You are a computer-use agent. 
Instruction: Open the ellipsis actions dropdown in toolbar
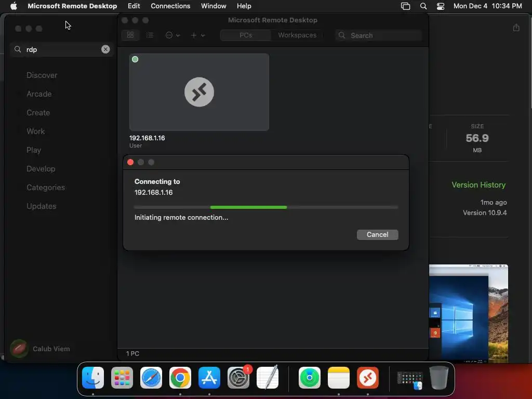(172, 35)
